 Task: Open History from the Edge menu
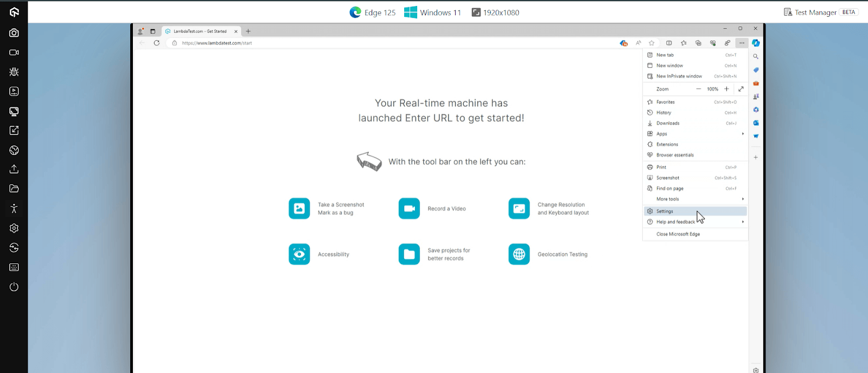pos(695,113)
